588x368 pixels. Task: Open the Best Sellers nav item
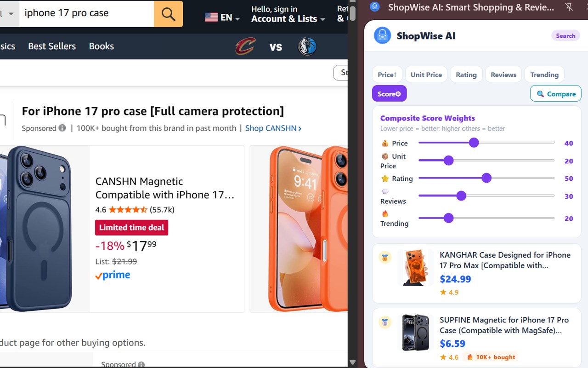pos(52,46)
